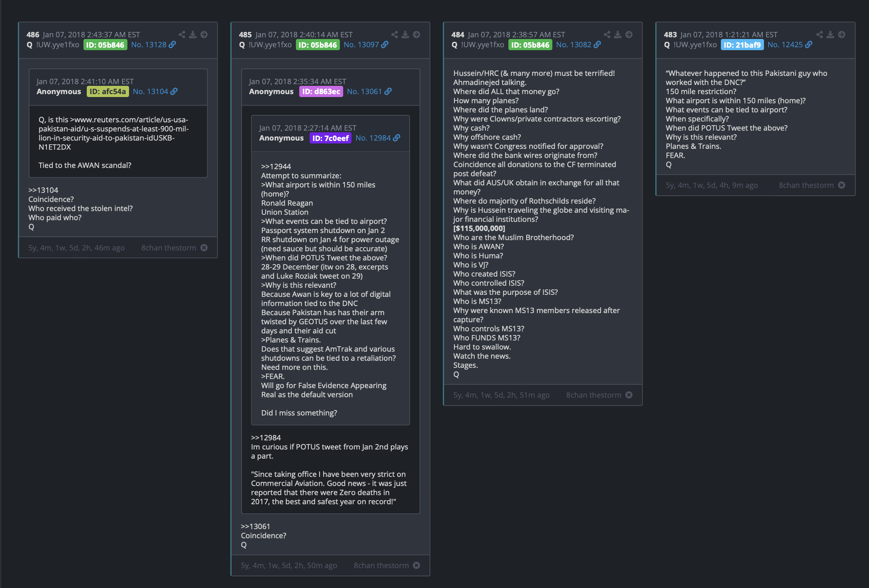Click the post number 485
The width and height of the screenshot is (869, 588).
click(245, 34)
